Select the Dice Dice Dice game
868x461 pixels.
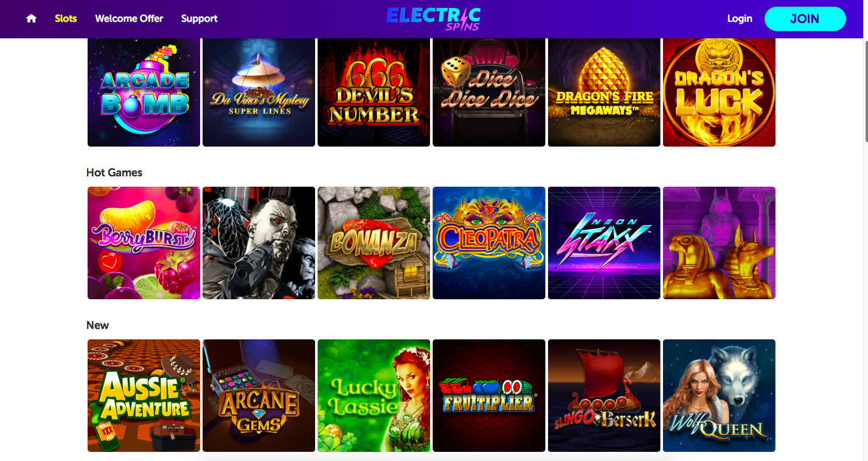488,92
